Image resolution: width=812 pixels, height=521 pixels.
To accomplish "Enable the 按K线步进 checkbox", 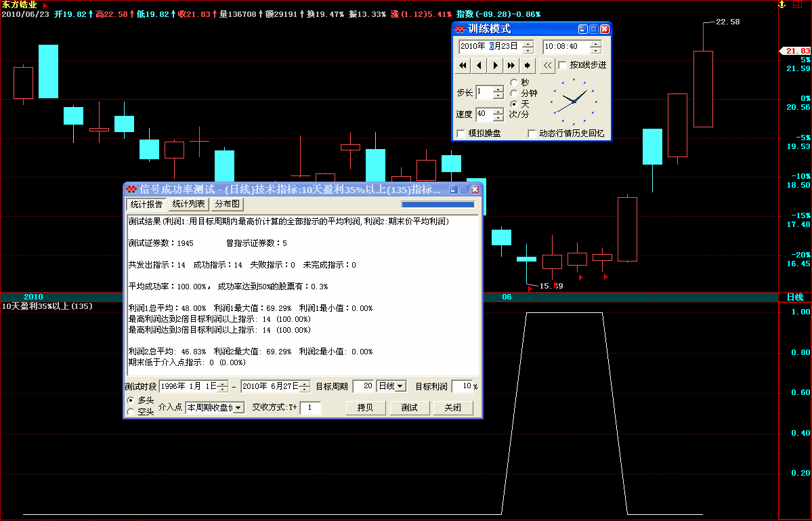I will click(x=562, y=66).
